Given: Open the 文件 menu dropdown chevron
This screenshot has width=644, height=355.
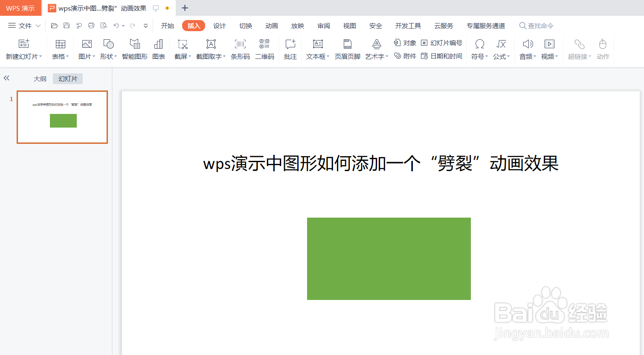Looking at the screenshot, I should tap(38, 26).
